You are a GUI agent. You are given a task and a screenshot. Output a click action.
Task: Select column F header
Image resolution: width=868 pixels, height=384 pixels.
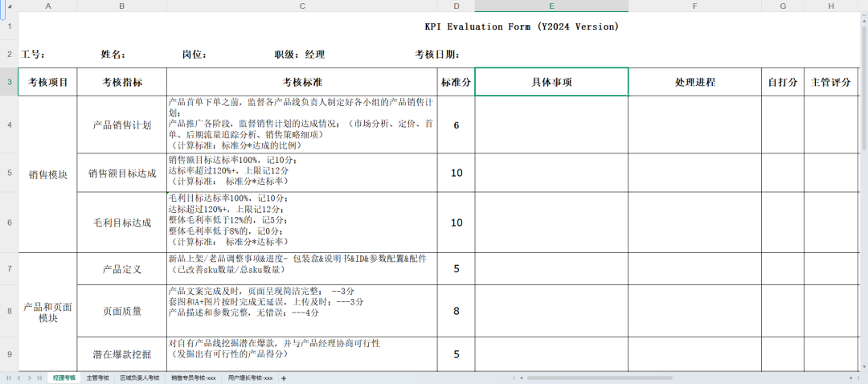[694, 6]
